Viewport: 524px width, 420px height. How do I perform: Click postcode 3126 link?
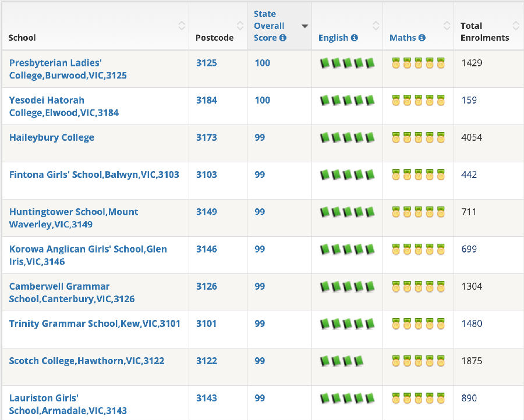[x=207, y=286]
